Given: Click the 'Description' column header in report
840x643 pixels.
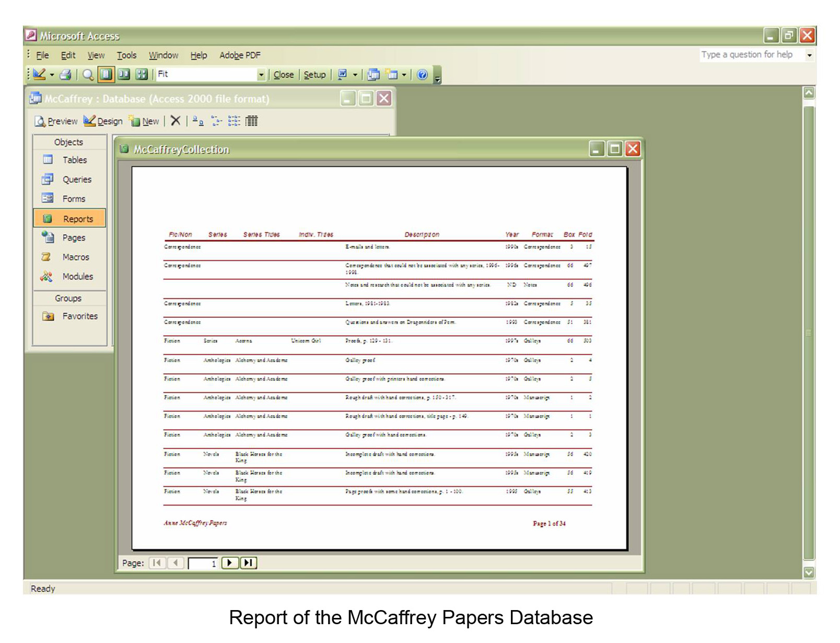Looking at the screenshot, I should coord(422,235).
